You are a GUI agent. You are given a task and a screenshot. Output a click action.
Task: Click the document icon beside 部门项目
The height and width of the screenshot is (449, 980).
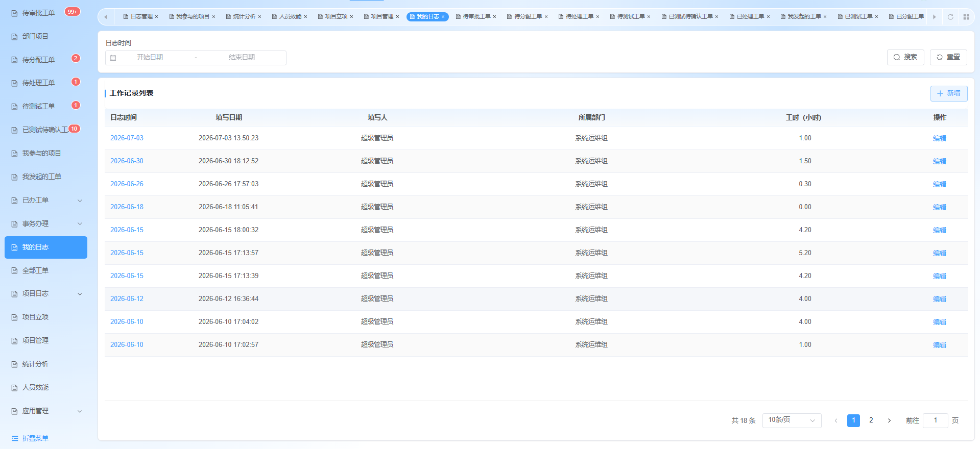15,37
